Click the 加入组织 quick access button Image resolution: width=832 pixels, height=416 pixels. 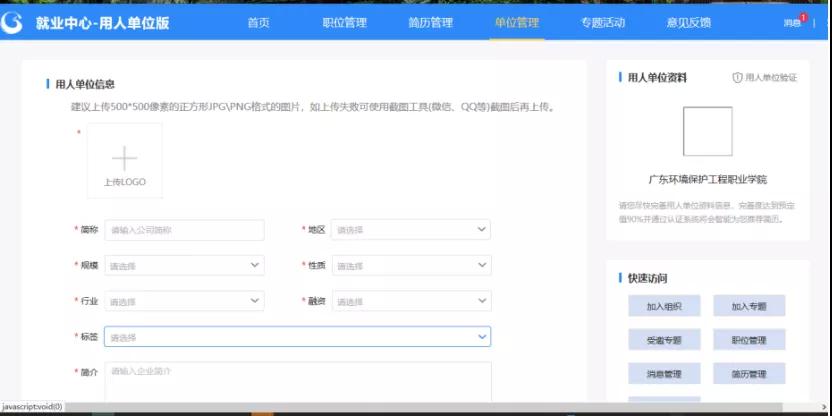coord(664,306)
